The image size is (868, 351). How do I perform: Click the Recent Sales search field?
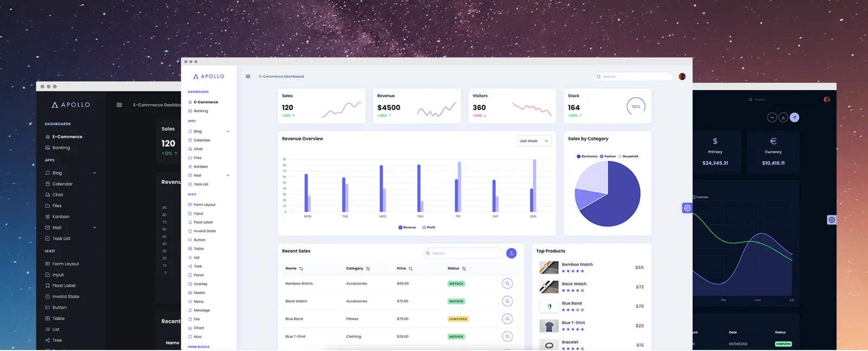coord(463,253)
